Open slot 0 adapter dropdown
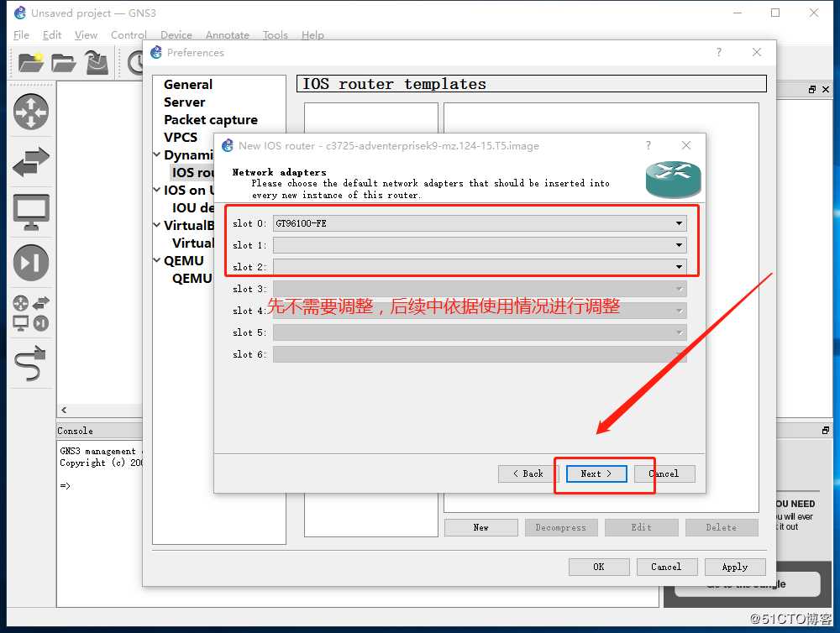 pyautogui.click(x=480, y=223)
